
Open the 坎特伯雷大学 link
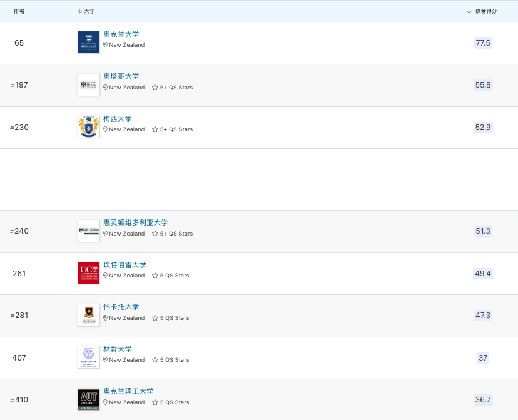tap(124, 265)
